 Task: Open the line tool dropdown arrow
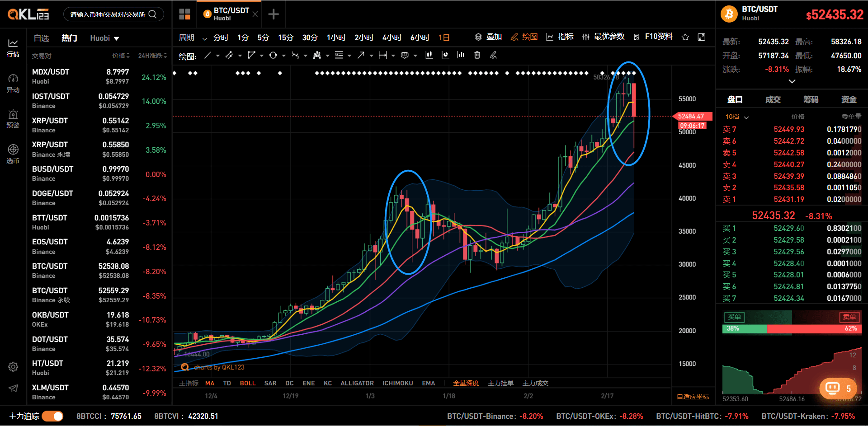tap(218, 56)
